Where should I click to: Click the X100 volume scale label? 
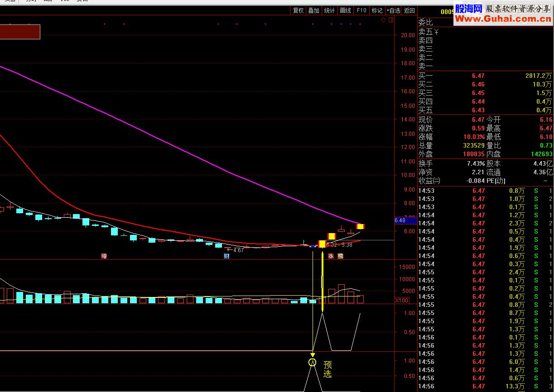pyautogui.click(x=402, y=300)
